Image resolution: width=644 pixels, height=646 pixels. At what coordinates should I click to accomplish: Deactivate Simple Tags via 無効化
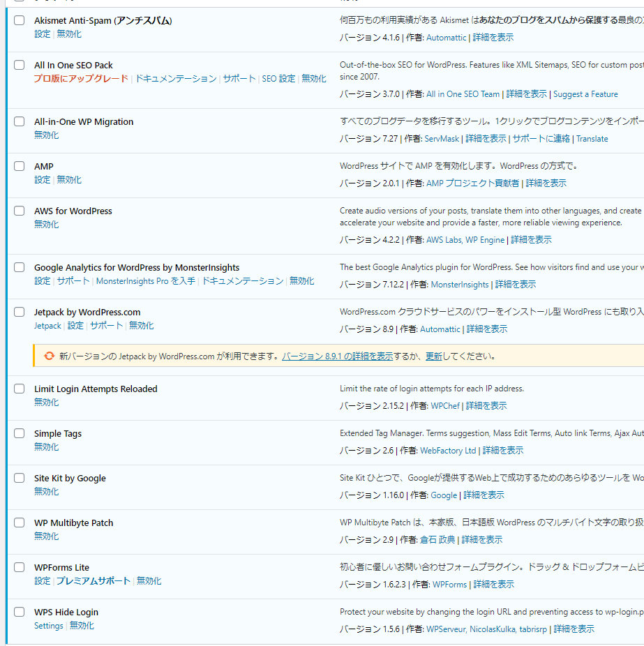(46, 446)
